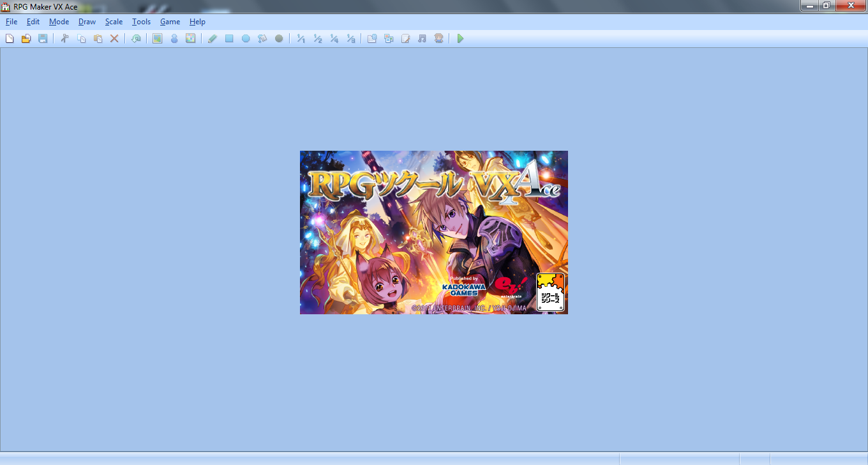Open the Character Generator

[x=438, y=38]
